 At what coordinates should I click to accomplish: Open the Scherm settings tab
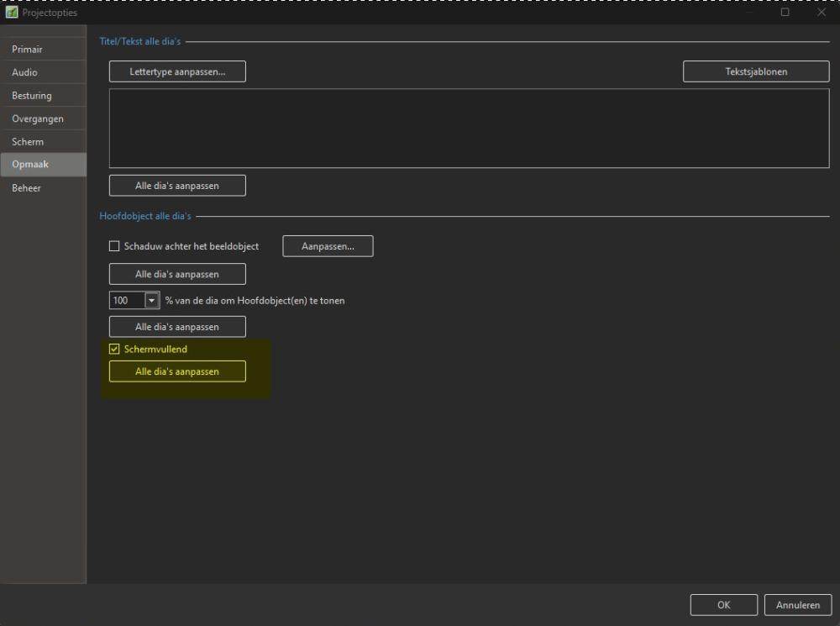coord(43,141)
